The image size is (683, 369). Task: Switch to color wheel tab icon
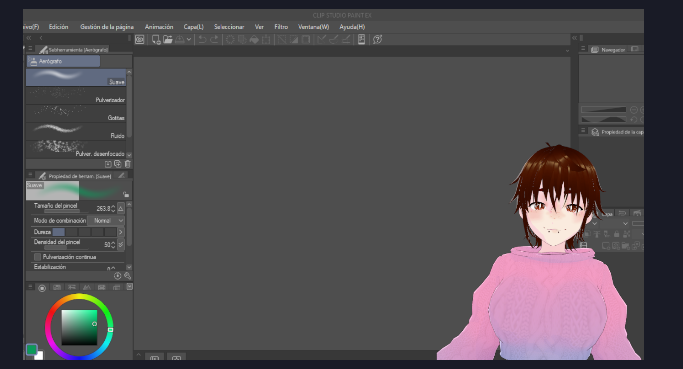(42, 288)
